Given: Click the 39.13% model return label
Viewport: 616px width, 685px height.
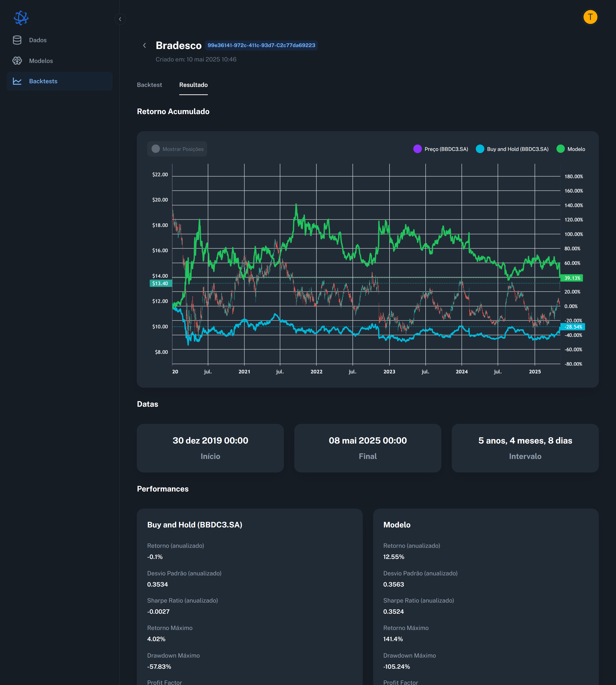Looking at the screenshot, I should click(572, 278).
